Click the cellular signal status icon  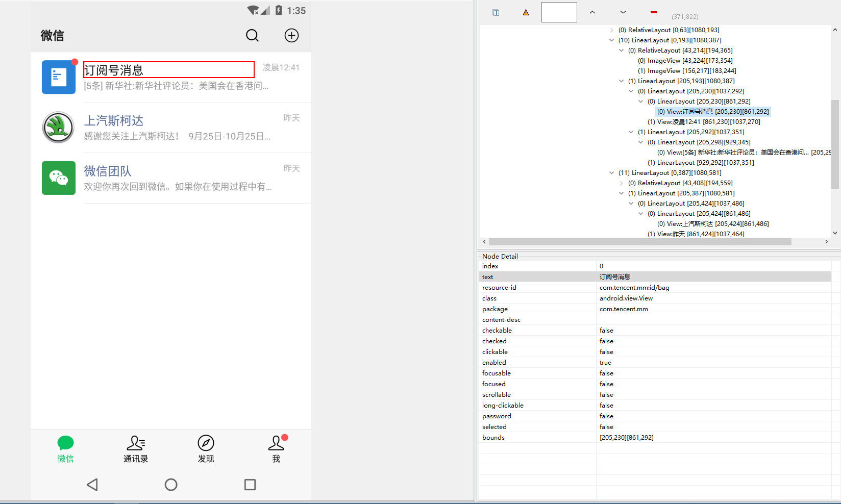[265, 10]
